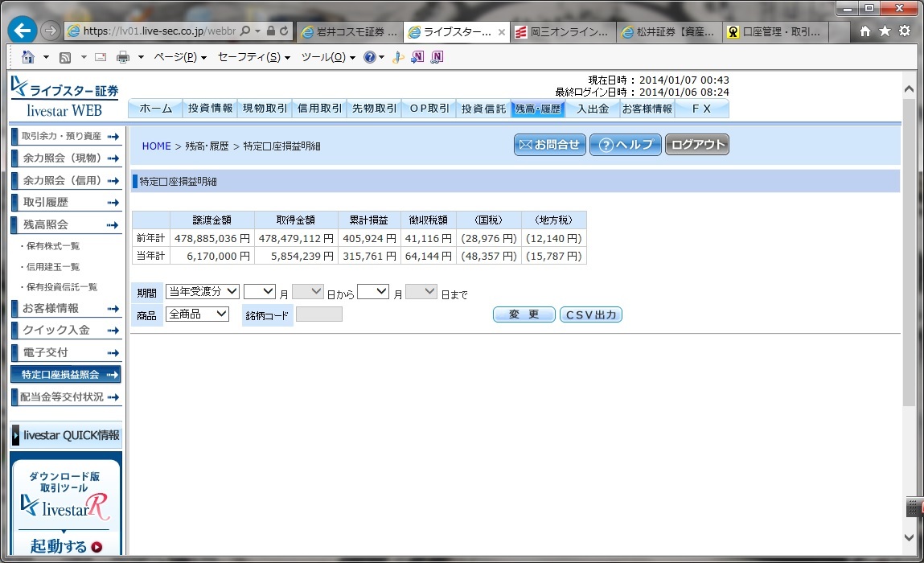Click the browser forward arrow

click(x=51, y=31)
